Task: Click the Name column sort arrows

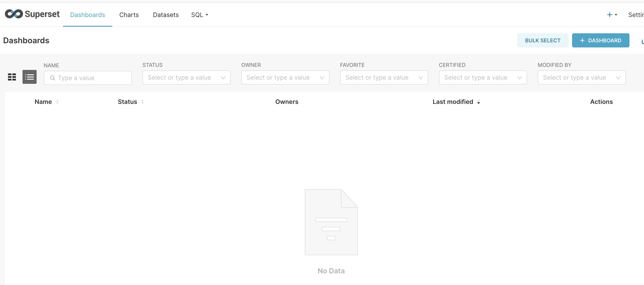Action: tap(57, 102)
